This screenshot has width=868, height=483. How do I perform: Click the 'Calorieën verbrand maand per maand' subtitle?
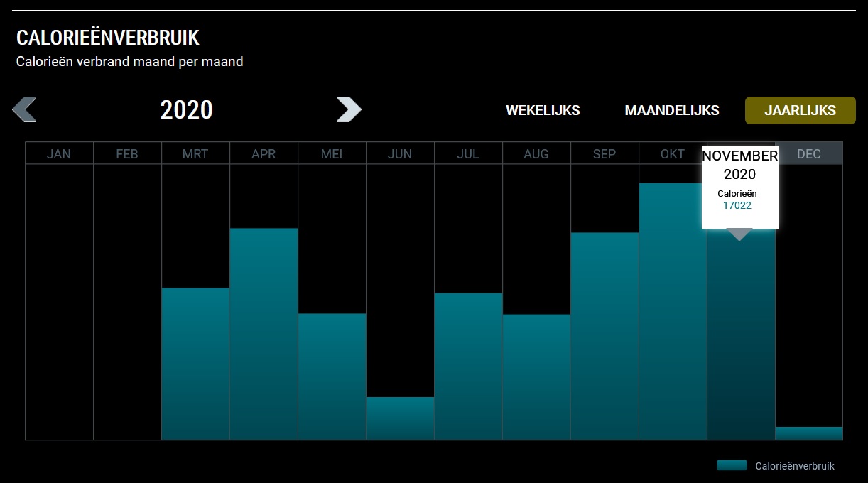click(130, 62)
